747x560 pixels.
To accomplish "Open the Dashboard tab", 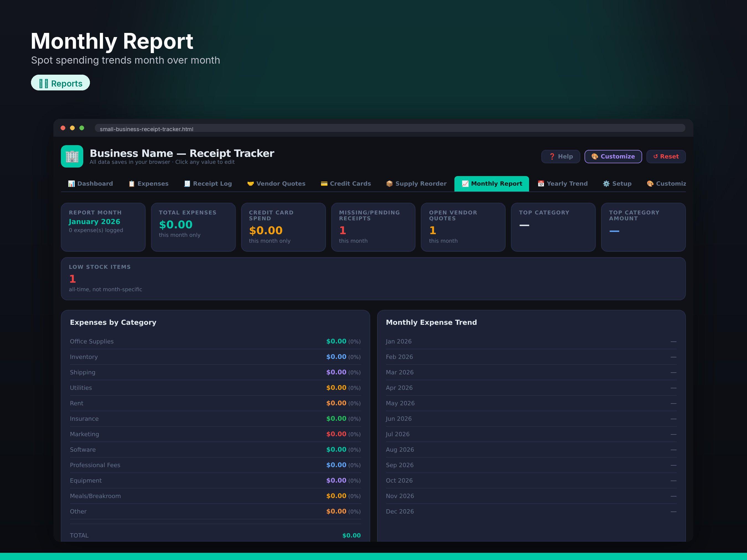I will pyautogui.click(x=90, y=184).
